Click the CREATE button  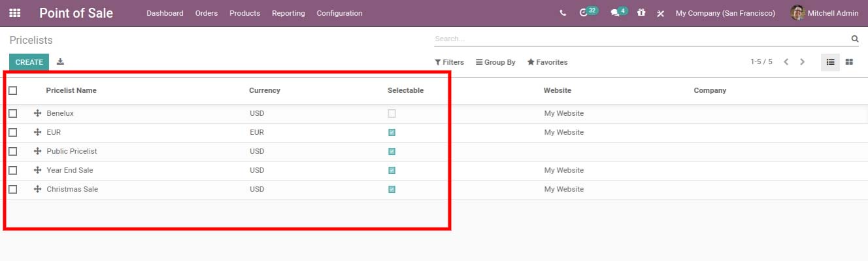coord(29,62)
